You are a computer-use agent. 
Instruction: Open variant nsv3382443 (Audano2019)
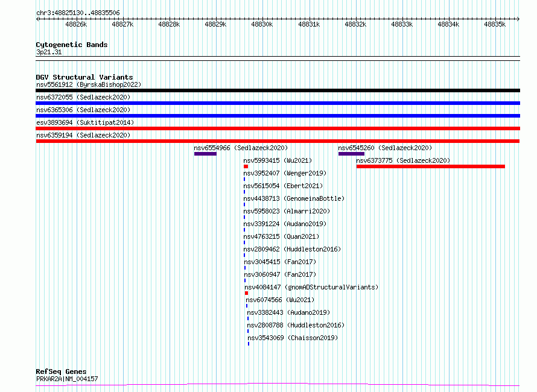pyautogui.click(x=288, y=312)
